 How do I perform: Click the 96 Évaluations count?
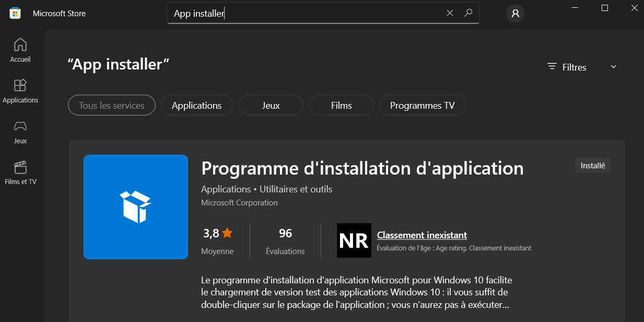click(285, 241)
